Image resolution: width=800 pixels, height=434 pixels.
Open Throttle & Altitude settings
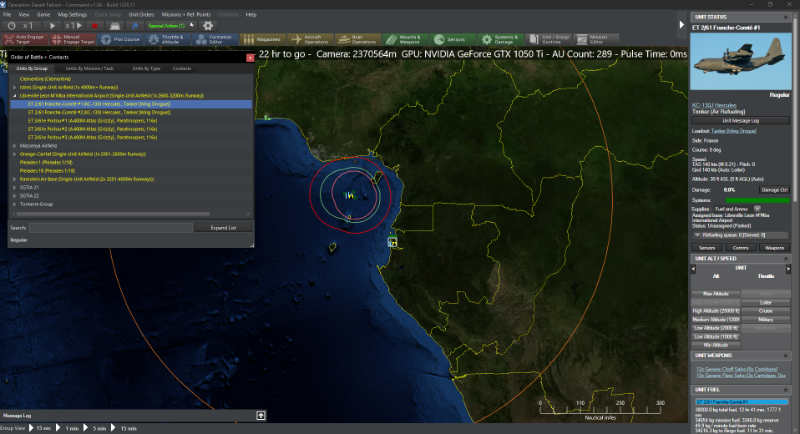167,39
